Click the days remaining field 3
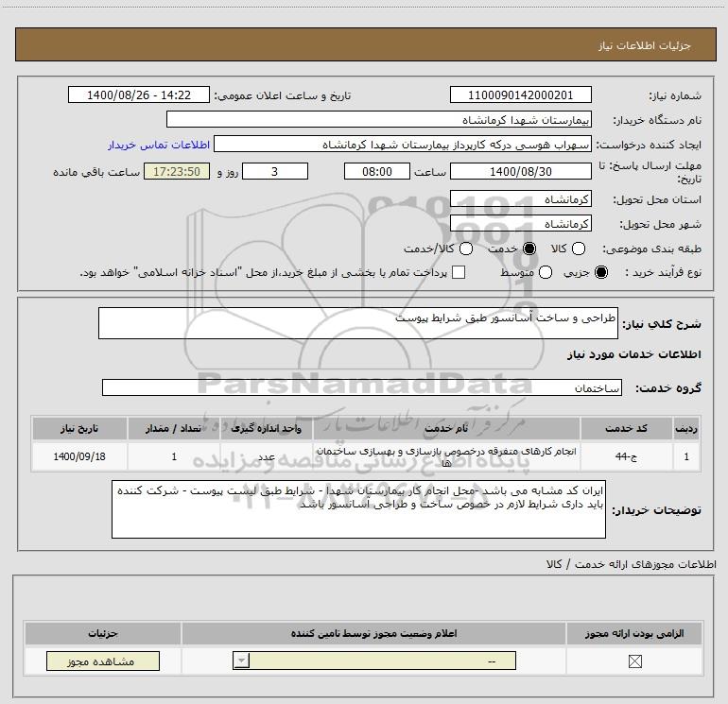The width and height of the screenshot is (728, 704). coord(275,171)
